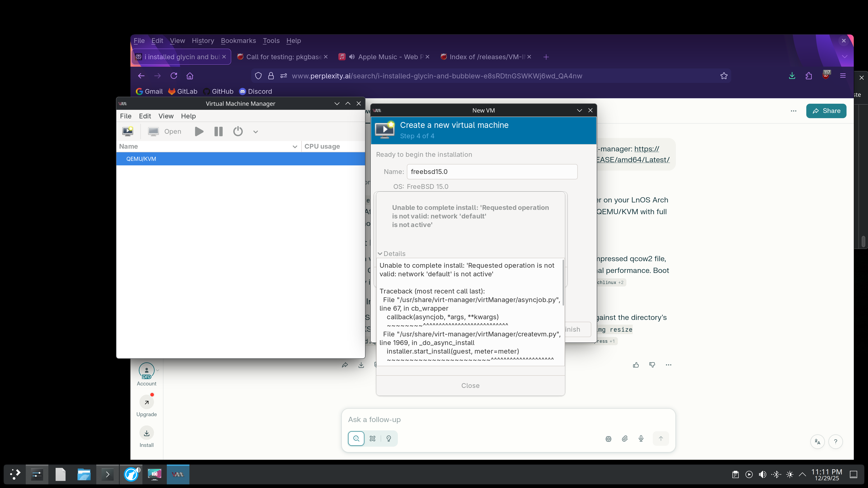Click the microphone dictation icon
Viewport: 868px width, 488px height.
click(x=641, y=439)
